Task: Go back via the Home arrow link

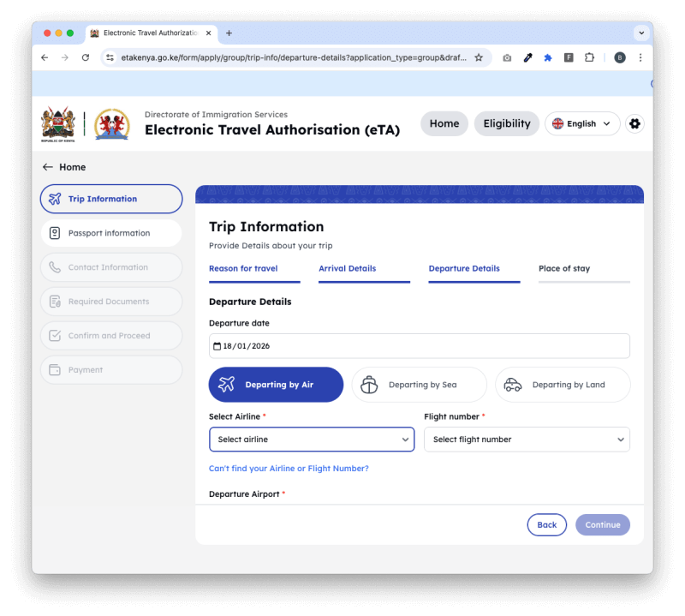Action: tap(64, 167)
